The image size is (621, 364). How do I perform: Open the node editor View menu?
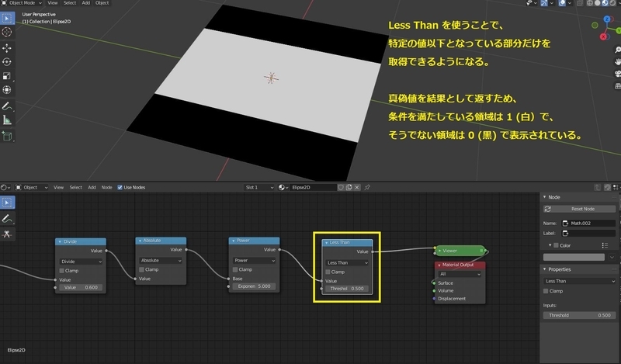point(59,187)
